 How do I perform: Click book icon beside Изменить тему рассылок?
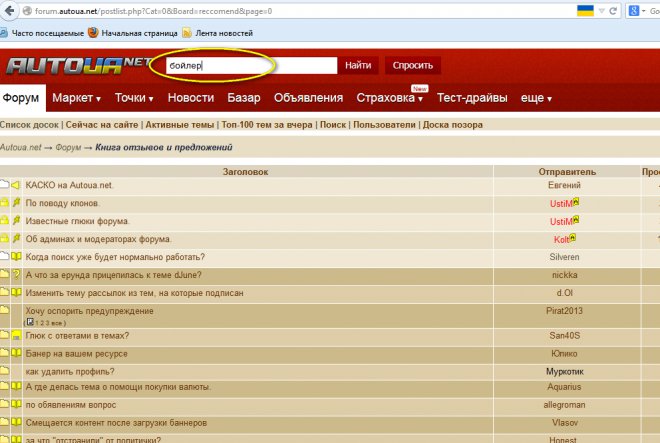click(16, 293)
